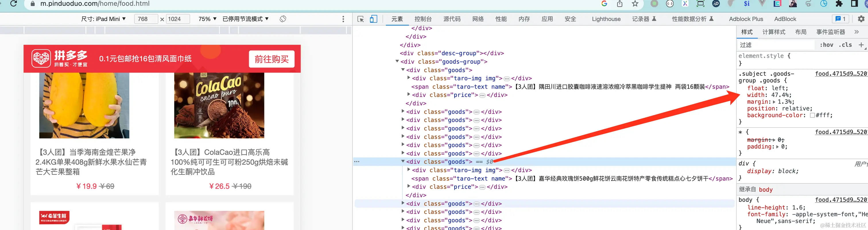Add a new style rule with plus
868x230 pixels.
tap(861, 45)
